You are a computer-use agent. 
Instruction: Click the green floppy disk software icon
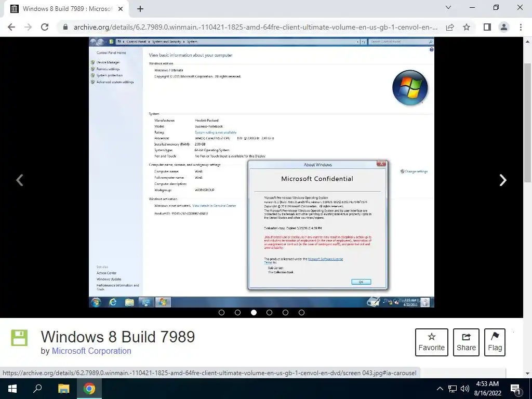pos(19,338)
